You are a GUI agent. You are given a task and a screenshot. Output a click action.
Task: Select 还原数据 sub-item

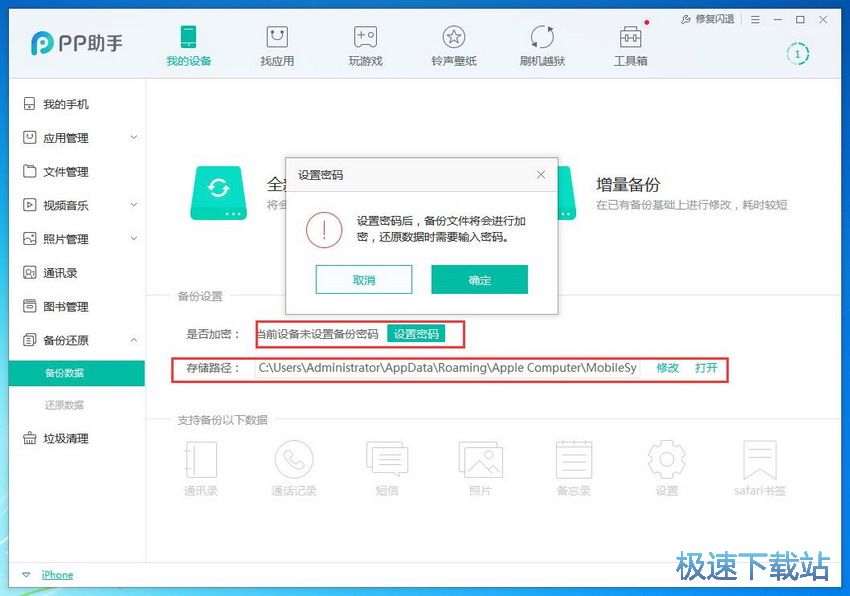click(x=65, y=405)
